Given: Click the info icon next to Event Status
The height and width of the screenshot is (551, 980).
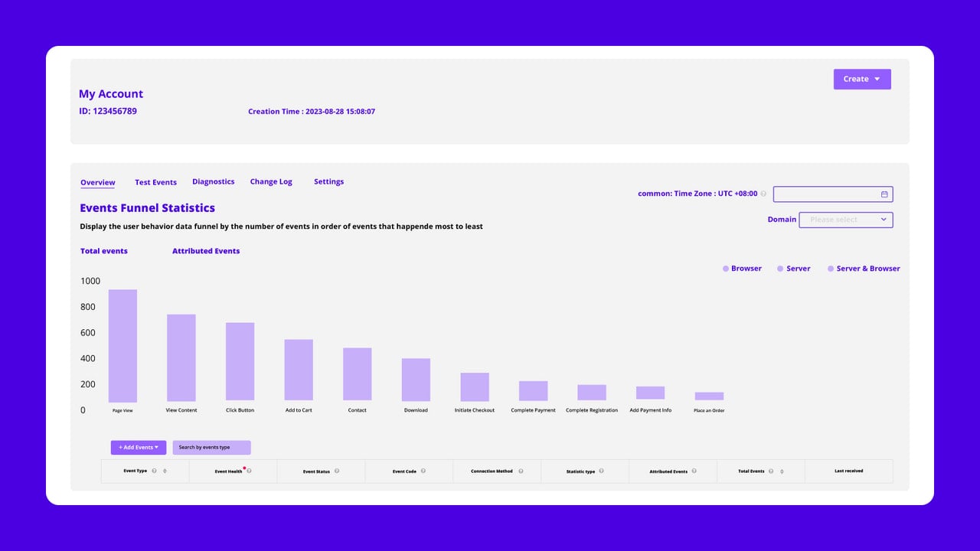Looking at the screenshot, I should click(337, 471).
